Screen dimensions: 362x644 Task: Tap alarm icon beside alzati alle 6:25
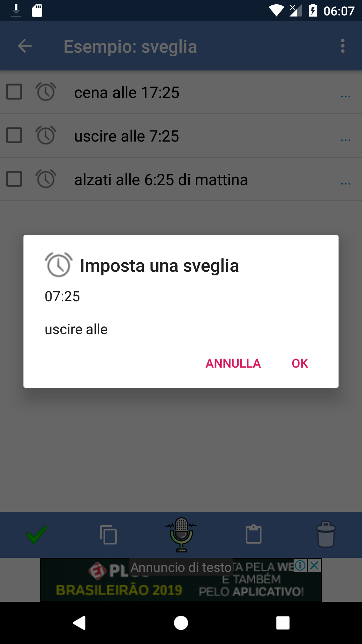click(x=46, y=179)
